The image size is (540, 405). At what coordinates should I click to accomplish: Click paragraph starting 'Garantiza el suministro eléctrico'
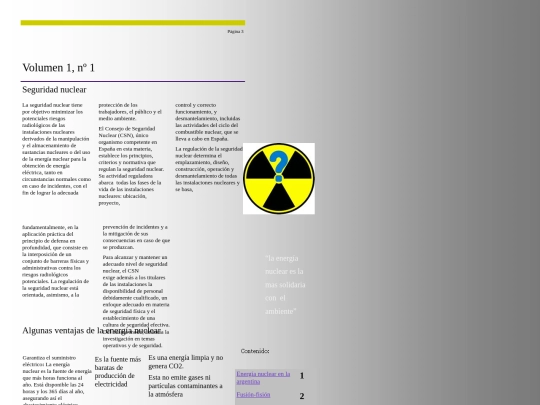pos(57,380)
